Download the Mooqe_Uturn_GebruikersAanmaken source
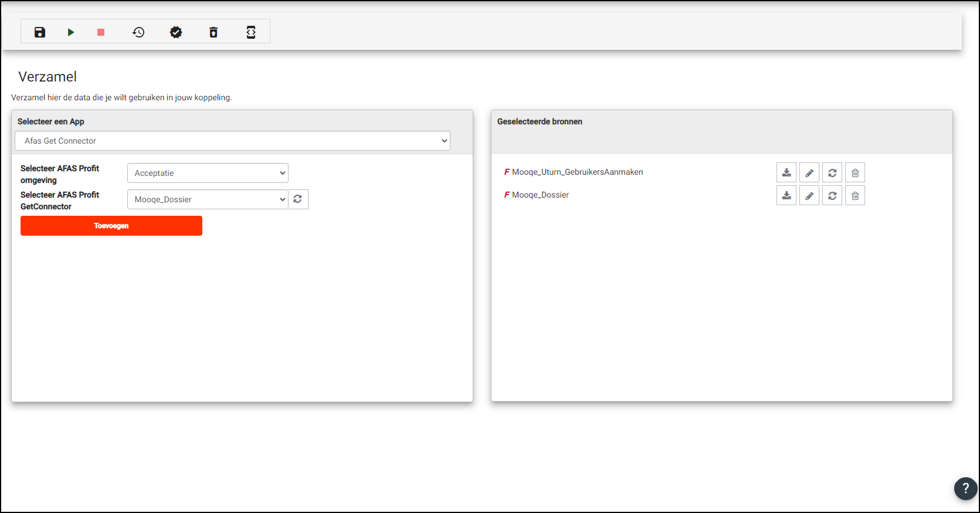This screenshot has height=513, width=980. pyautogui.click(x=786, y=173)
